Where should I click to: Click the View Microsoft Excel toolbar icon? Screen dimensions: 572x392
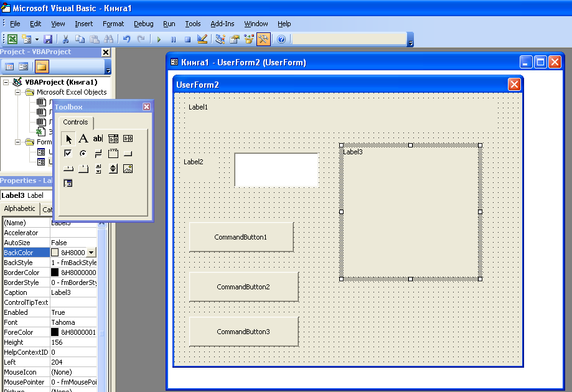point(12,39)
